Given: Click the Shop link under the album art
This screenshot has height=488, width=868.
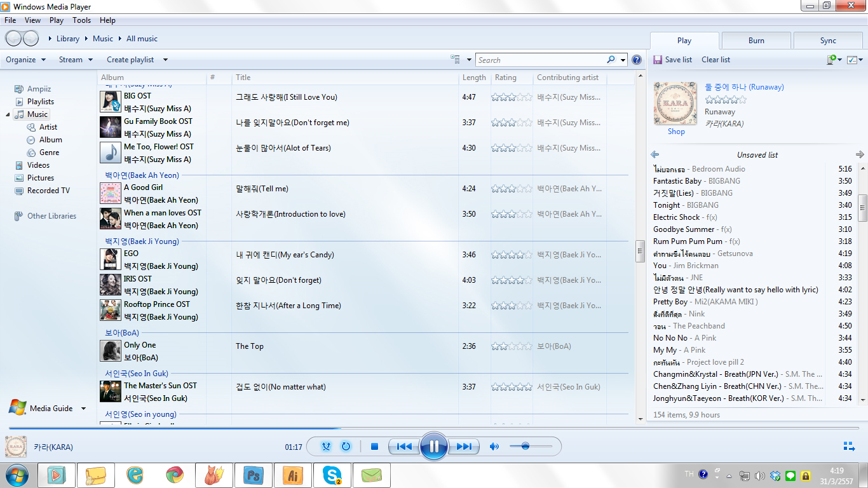Looking at the screenshot, I should [676, 132].
